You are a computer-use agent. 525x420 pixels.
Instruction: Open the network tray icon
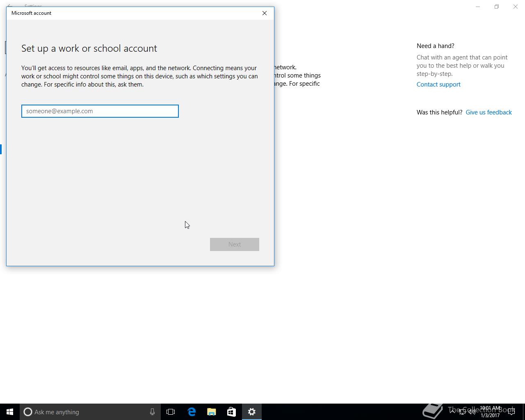pos(462,412)
